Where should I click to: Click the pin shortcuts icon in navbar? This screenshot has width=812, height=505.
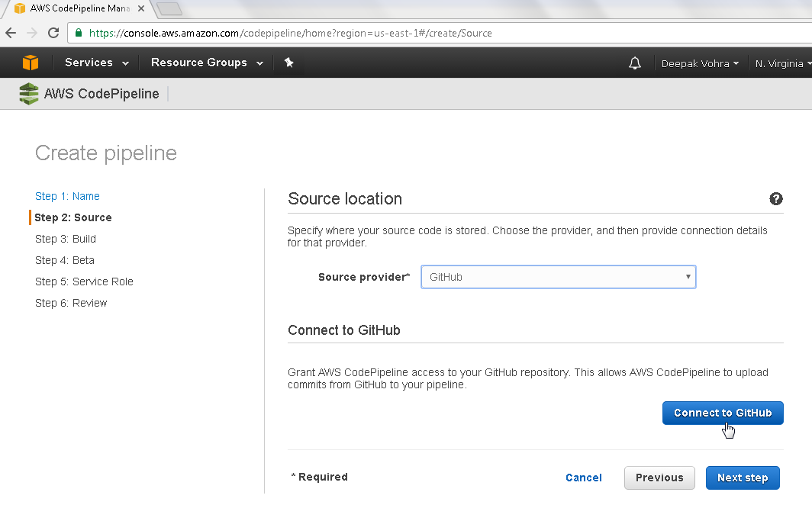point(289,63)
